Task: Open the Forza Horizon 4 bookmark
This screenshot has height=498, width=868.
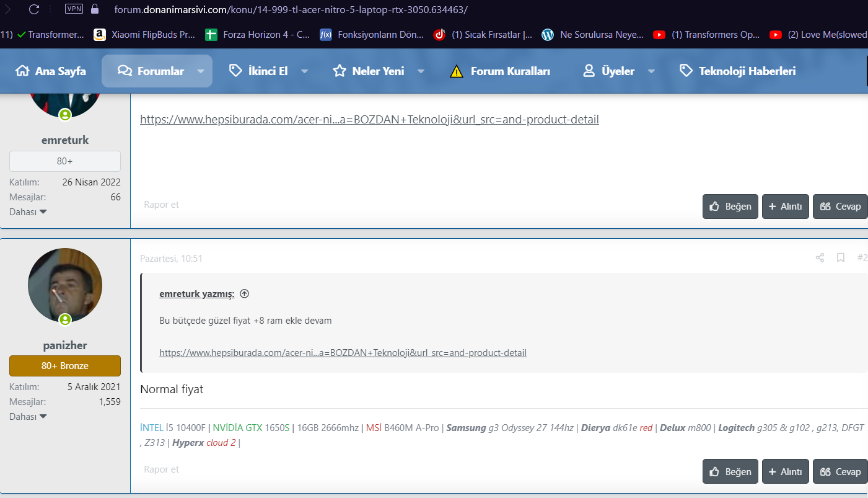Action: [258, 35]
